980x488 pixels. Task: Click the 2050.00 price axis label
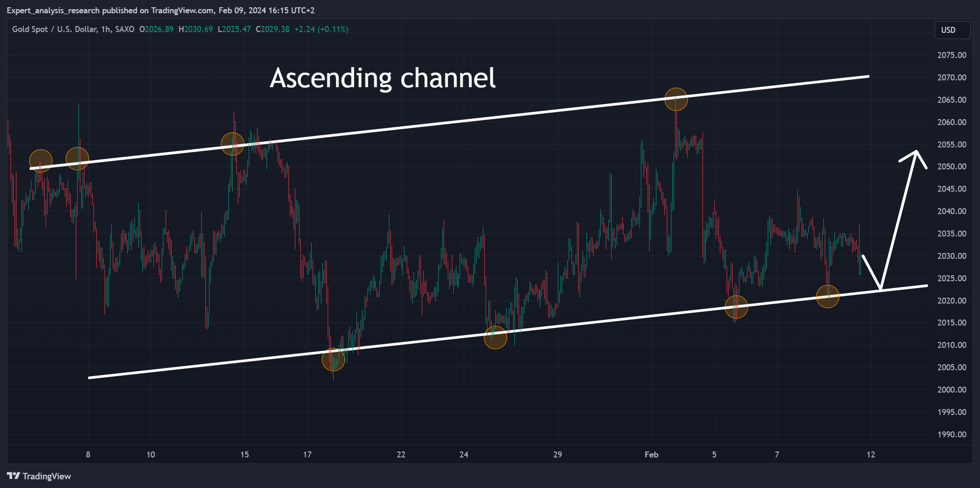tap(952, 167)
